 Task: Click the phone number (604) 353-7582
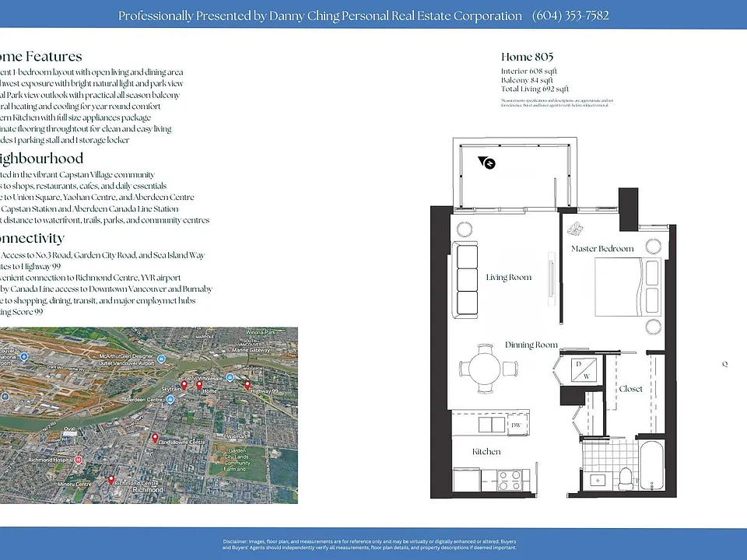click(570, 16)
